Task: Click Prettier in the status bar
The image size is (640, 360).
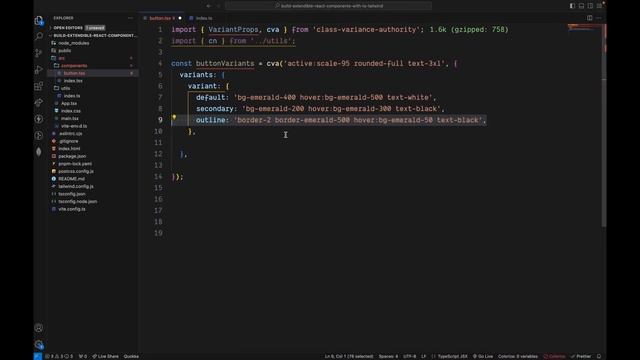Action: pos(581,356)
